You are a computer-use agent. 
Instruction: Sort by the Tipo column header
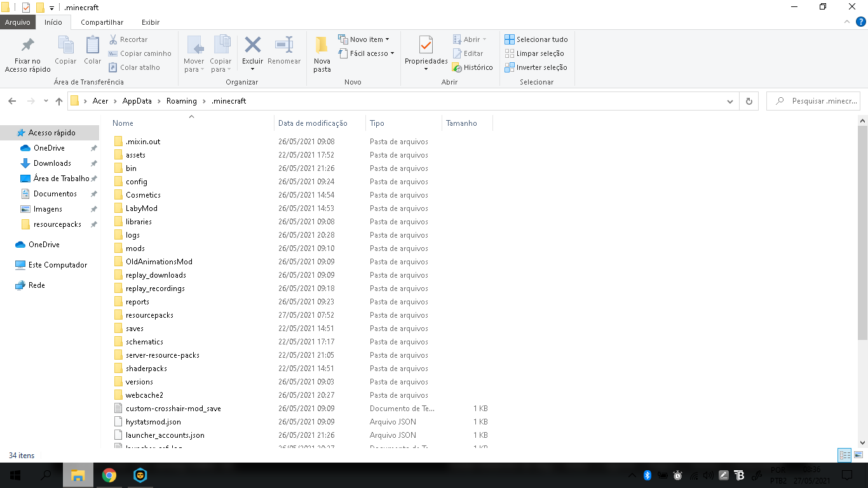403,123
